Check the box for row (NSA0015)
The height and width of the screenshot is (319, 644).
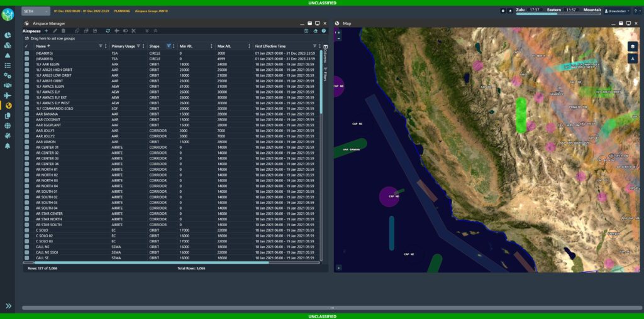point(26,53)
